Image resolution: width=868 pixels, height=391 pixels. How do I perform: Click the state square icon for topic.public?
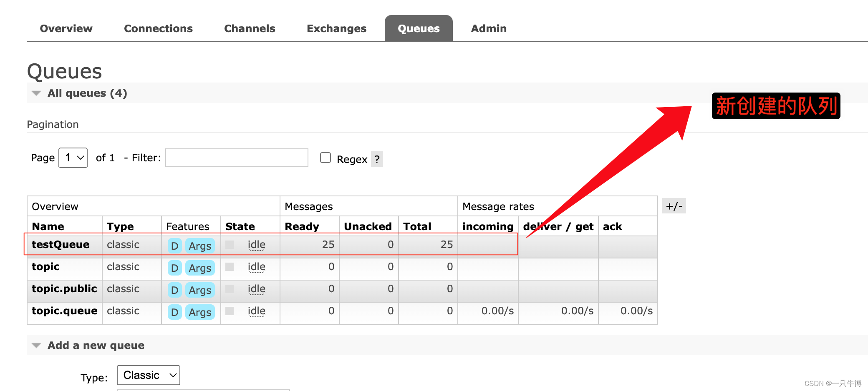point(230,289)
